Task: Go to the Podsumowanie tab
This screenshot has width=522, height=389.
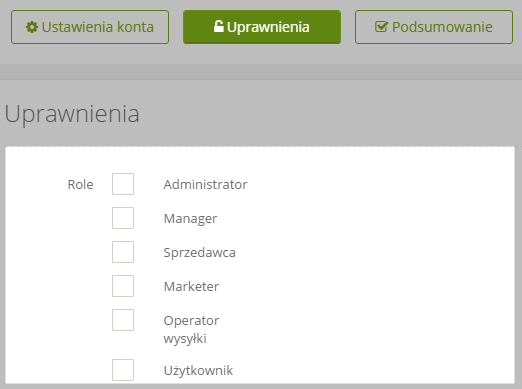Action: point(434,27)
